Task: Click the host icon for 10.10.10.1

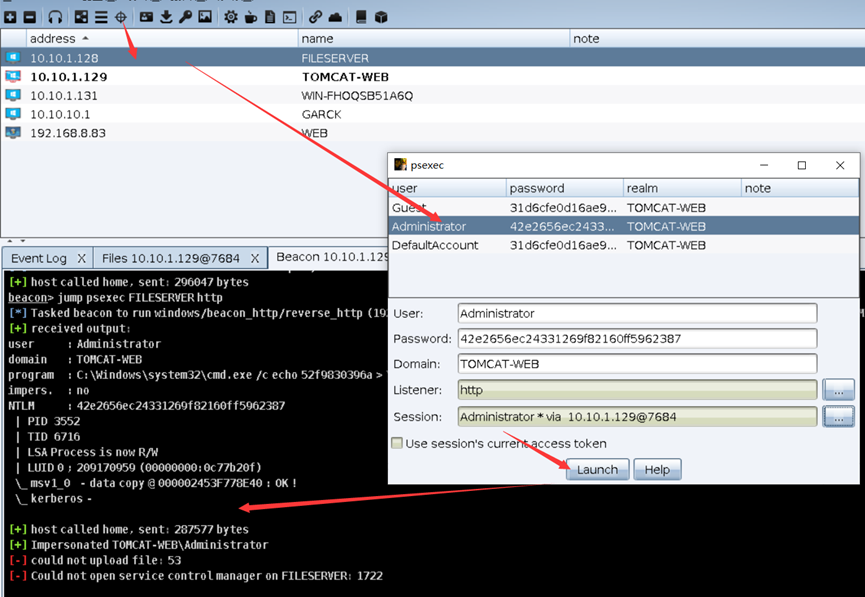Action: 13,114
